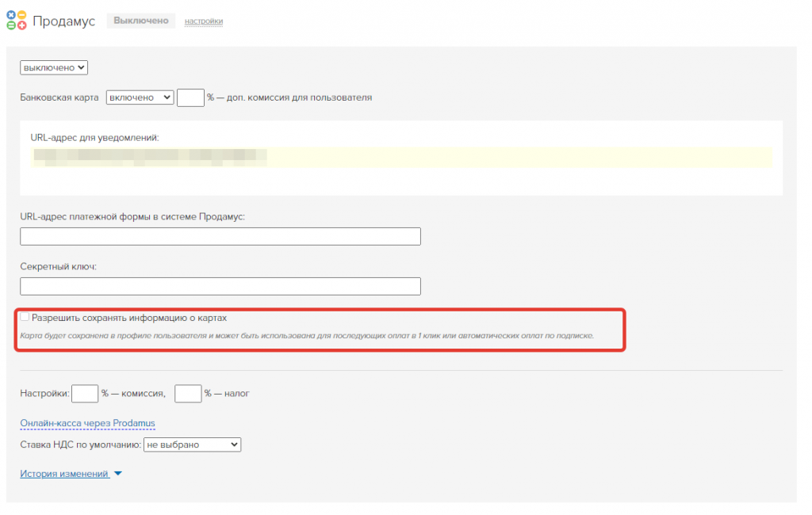Open the top выключено status dropdown
This screenshot has height=515, width=812.
pos(54,68)
